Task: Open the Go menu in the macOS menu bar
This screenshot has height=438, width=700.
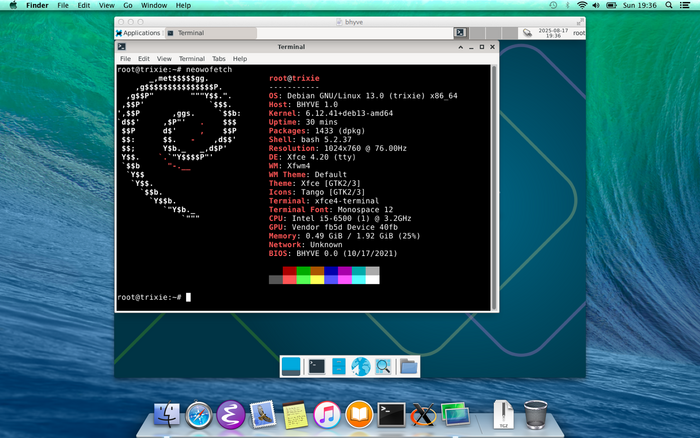Action: 128,5
